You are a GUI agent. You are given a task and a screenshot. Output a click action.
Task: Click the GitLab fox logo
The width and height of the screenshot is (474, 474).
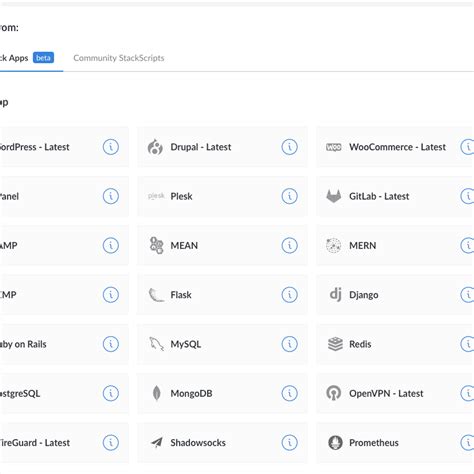[334, 196]
